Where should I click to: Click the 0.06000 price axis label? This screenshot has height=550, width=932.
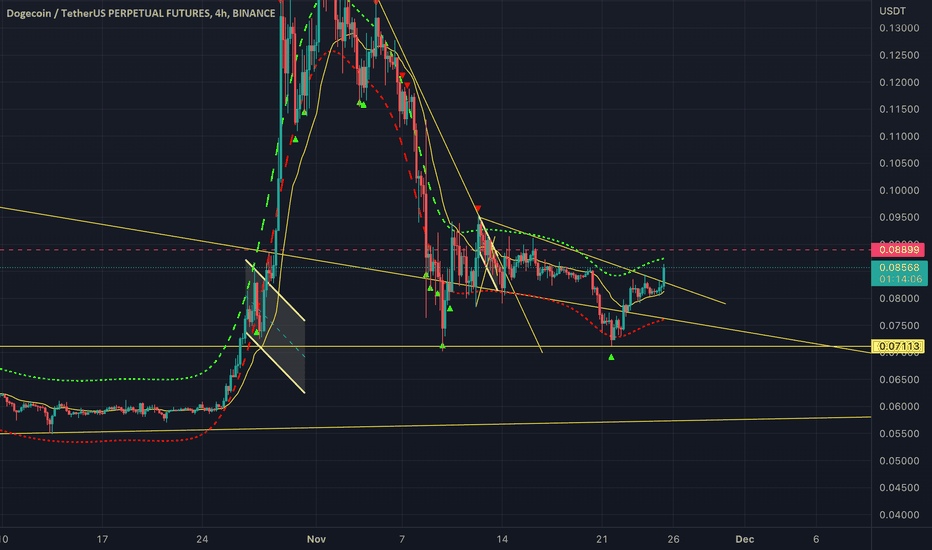click(x=899, y=407)
